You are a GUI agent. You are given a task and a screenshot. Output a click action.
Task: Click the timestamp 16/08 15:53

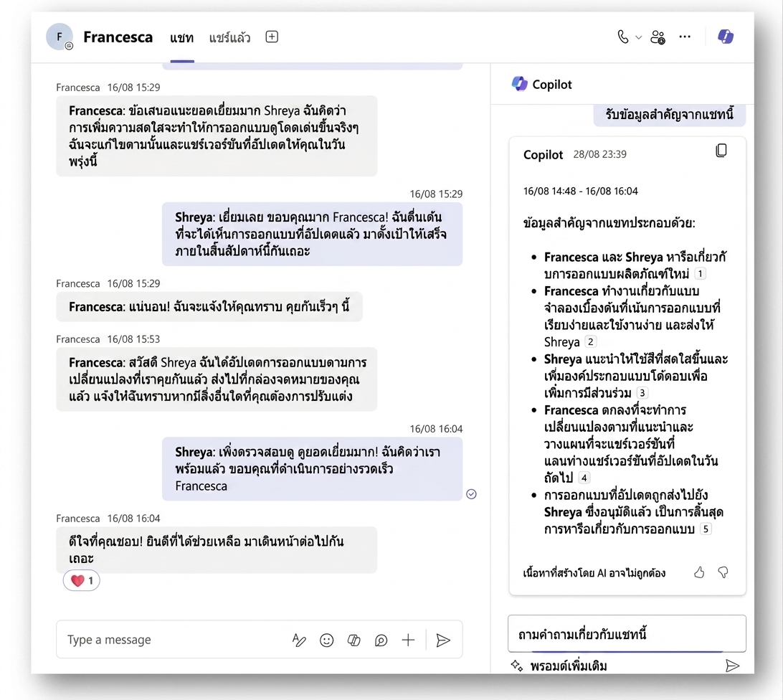(x=133, y=339)
